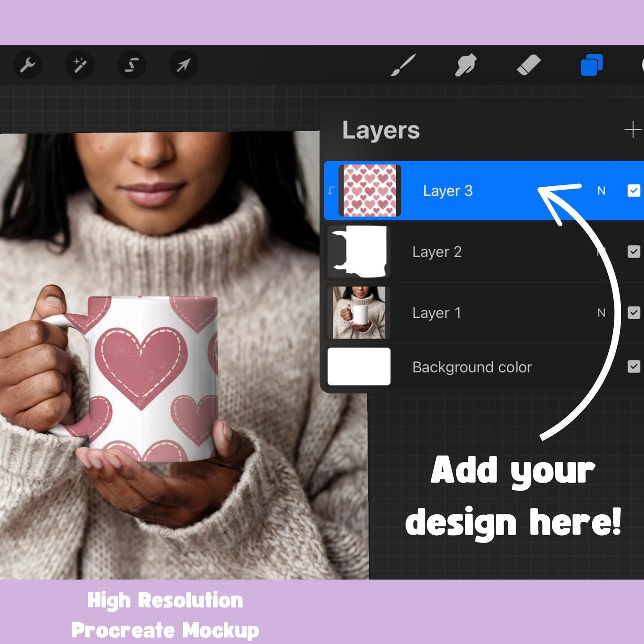
Task: Activate the Transform arrow tool
Action: click(183, 65)
